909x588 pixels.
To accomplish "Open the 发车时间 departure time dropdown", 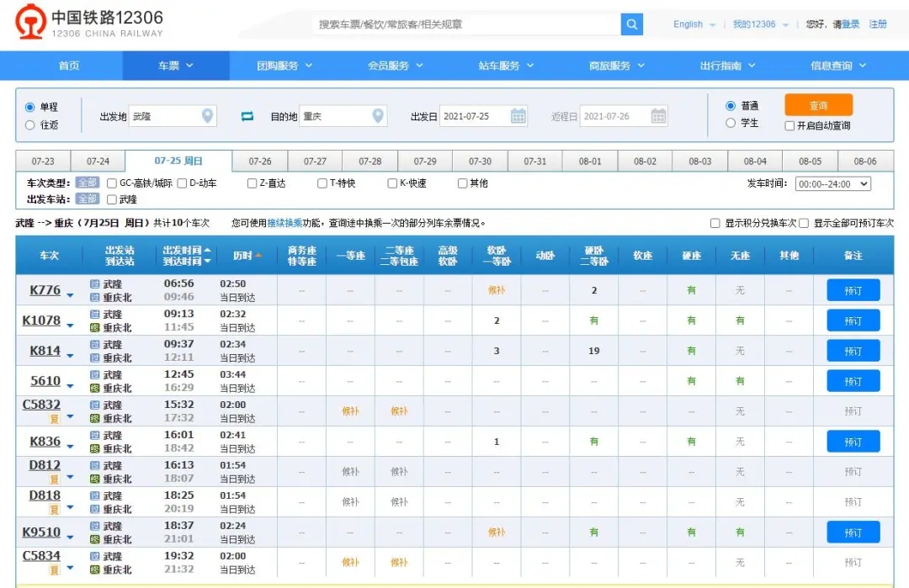I will click(x=832, y=184).
